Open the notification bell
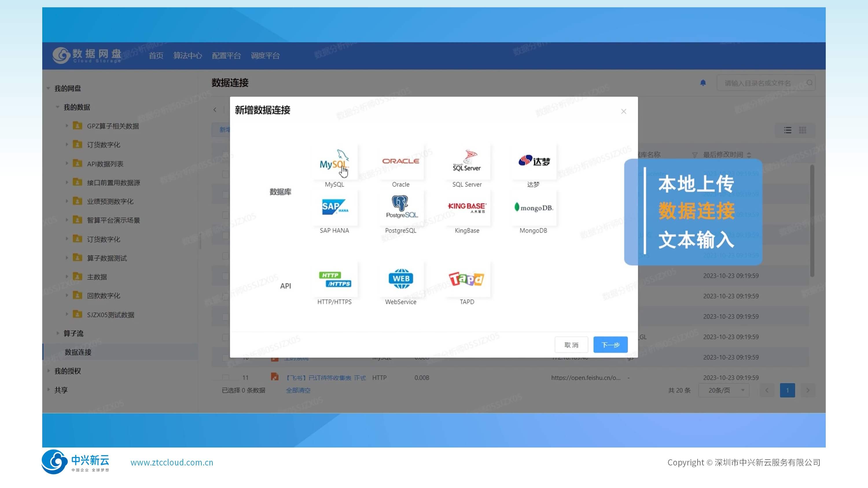Viewport: 868px width, 488px height. (x=703, y=83)
